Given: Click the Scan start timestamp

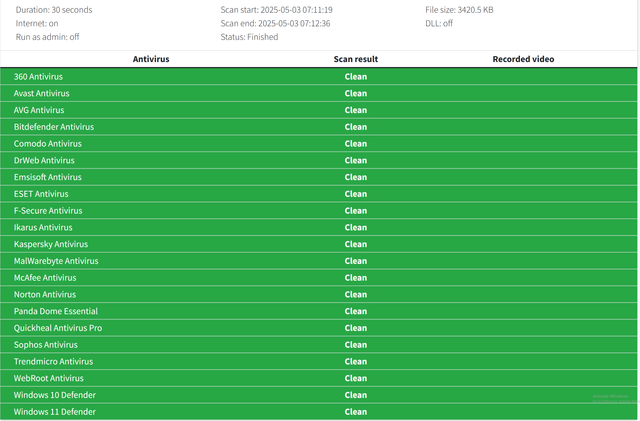Looking at the screenshot, I should pyautogui.click(x=276, y=9).
